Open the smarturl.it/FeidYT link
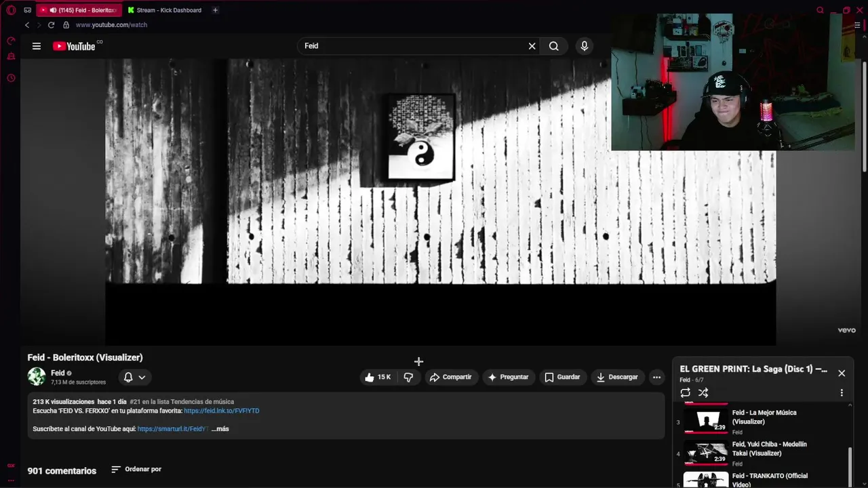Screen dimensions: 868x488 coord(172,429)
